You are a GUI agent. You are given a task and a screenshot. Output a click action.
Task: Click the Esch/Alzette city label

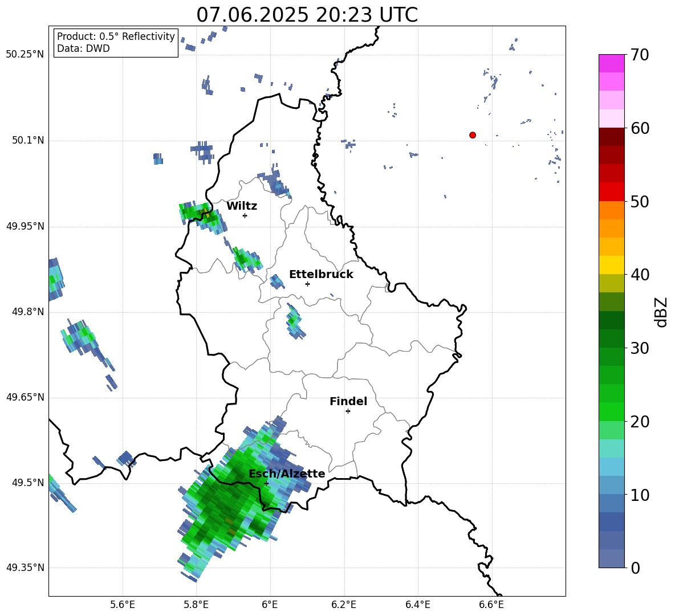point(287,474)
